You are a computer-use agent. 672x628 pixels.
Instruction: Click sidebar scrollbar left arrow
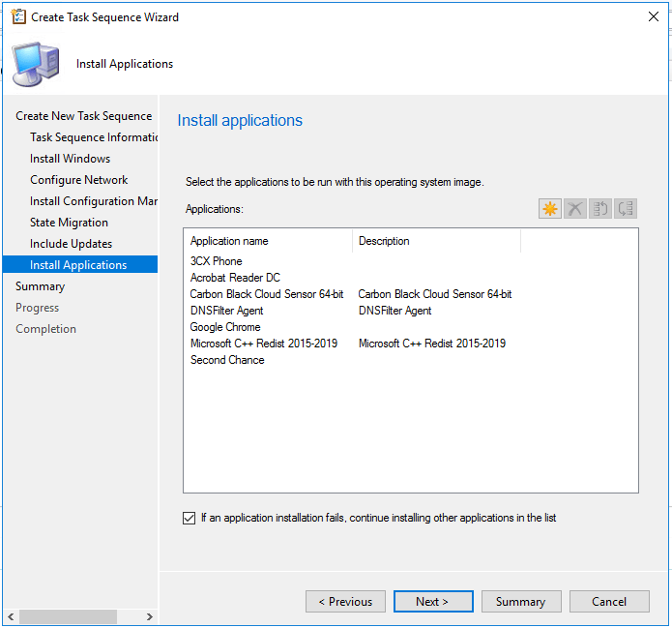click(x=11, y=616)
